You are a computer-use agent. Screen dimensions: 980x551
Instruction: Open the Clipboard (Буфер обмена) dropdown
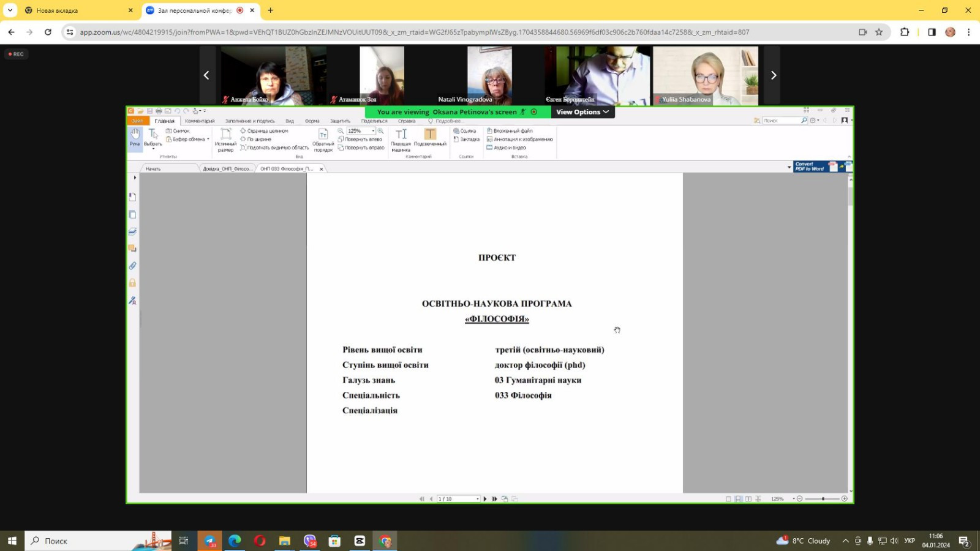tap(187, 139)
